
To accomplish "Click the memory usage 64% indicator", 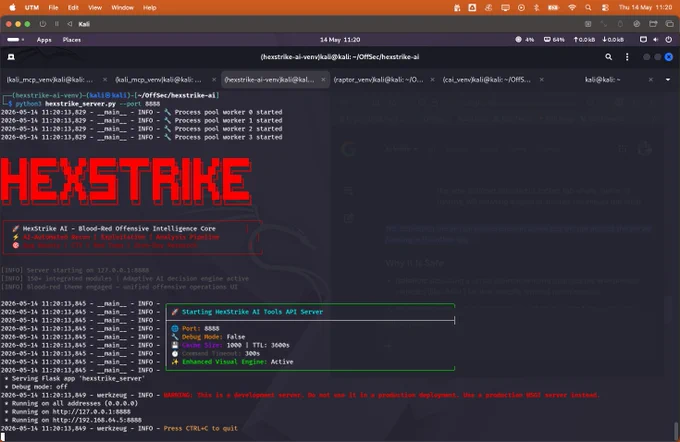I will tap(554, 39).
